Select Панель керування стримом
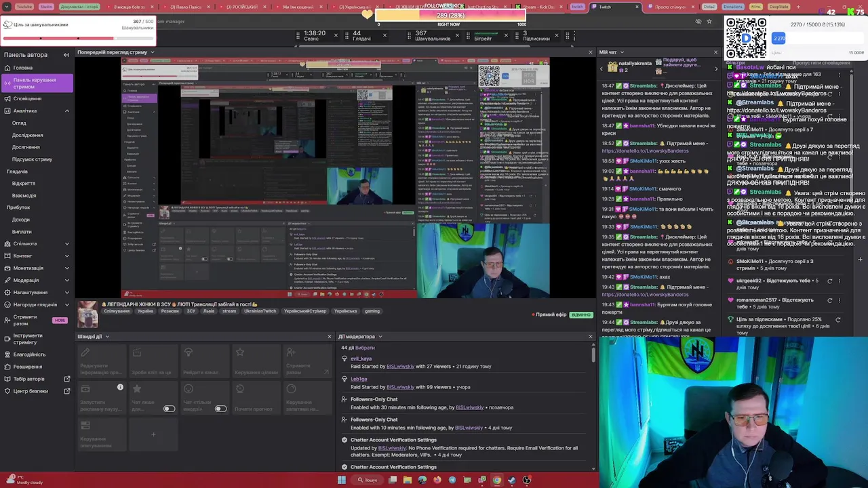Viewport: 868px width, 488px height. [x=36, y=83]
